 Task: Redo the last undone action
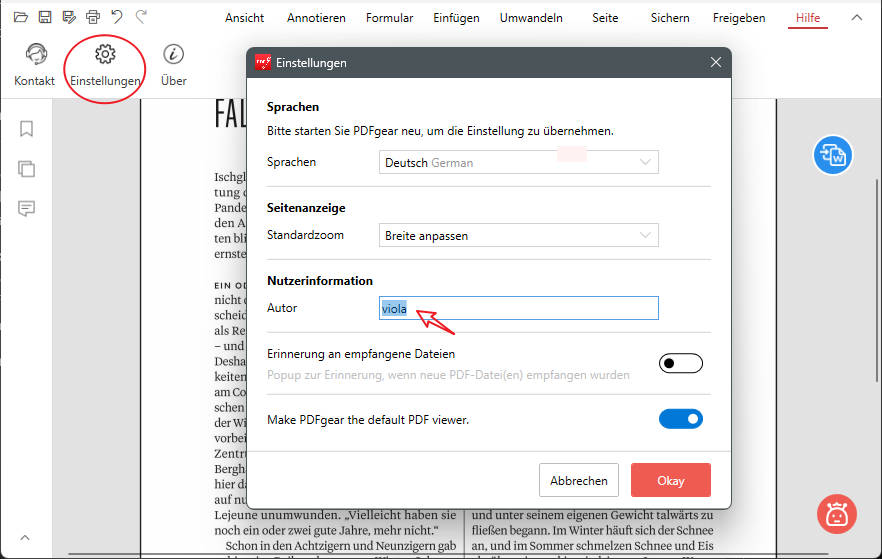tap(141, 17)
